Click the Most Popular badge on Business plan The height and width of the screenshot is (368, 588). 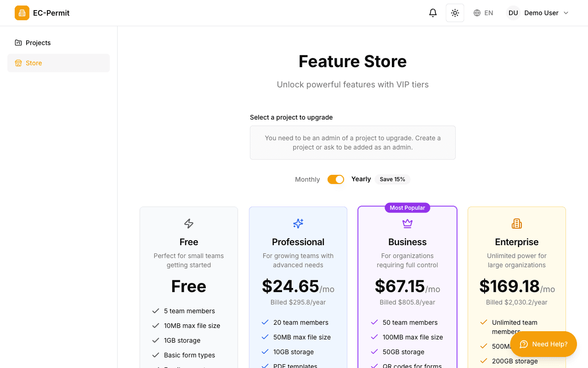[x=407, y=207]
